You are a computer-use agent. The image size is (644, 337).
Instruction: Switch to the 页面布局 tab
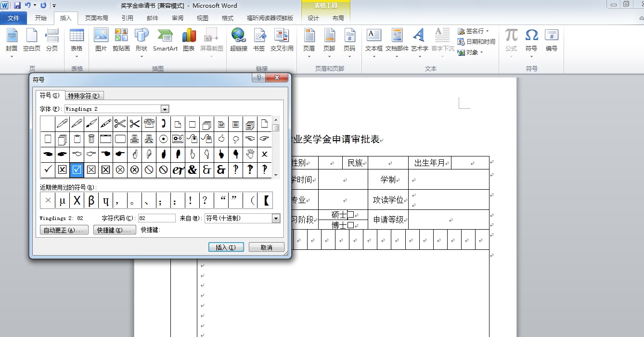click(97, 18)
